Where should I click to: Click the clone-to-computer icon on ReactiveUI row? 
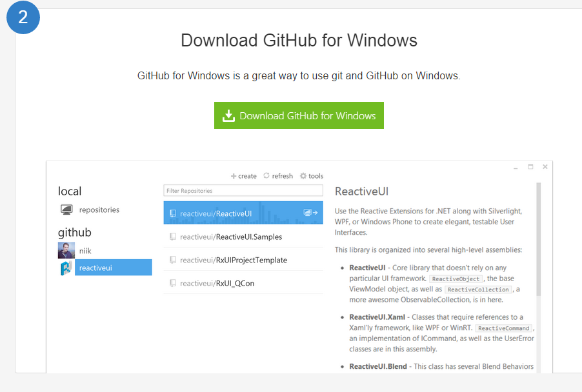[310, 213]
